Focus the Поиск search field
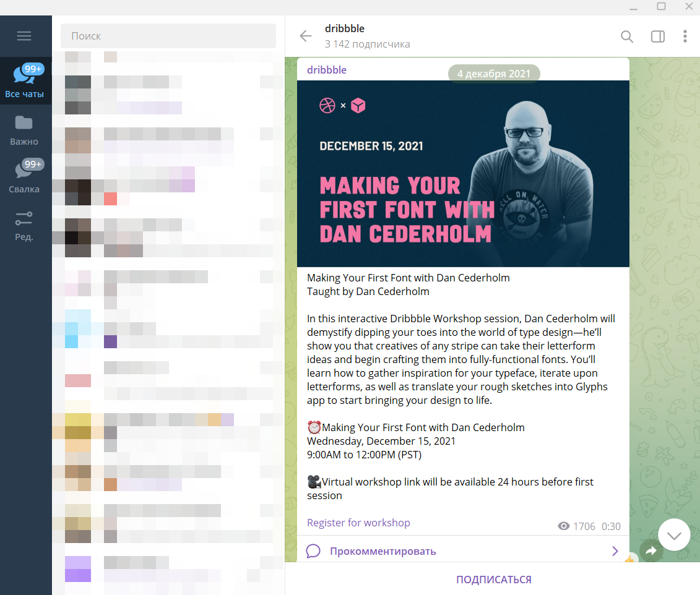700x595 pixels. [168, 36]
